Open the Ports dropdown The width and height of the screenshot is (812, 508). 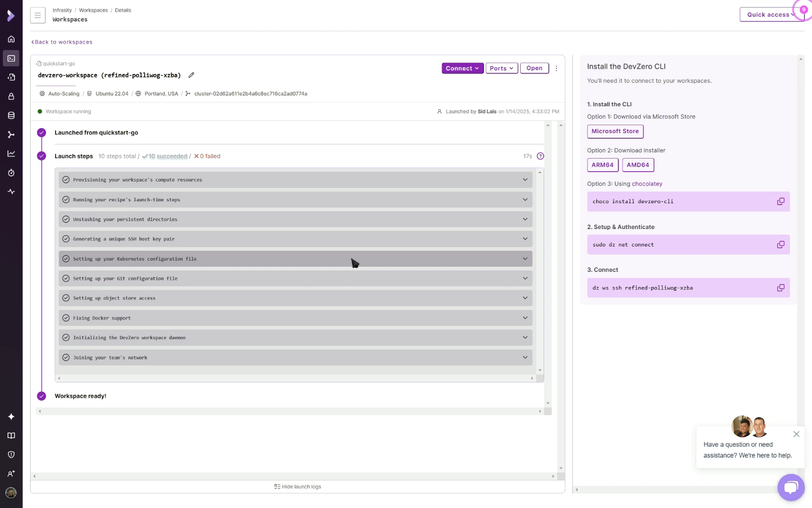pyautogui.click(x=501, y=68)
